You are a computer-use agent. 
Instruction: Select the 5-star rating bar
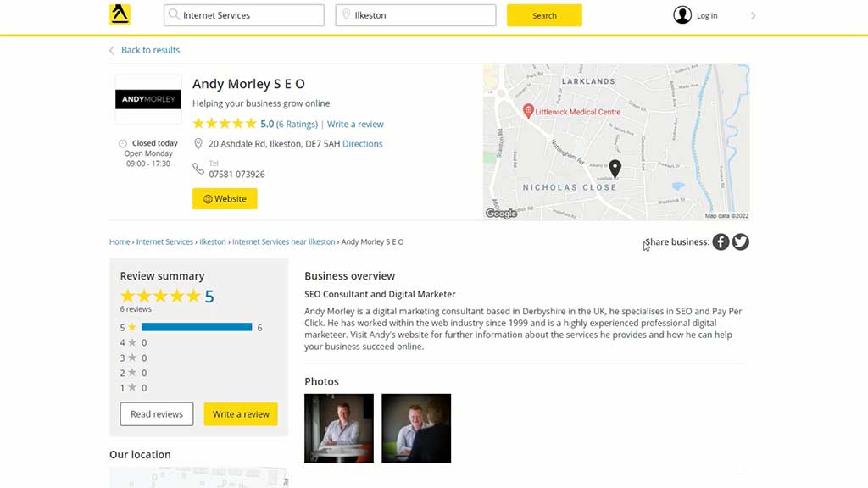197,327
